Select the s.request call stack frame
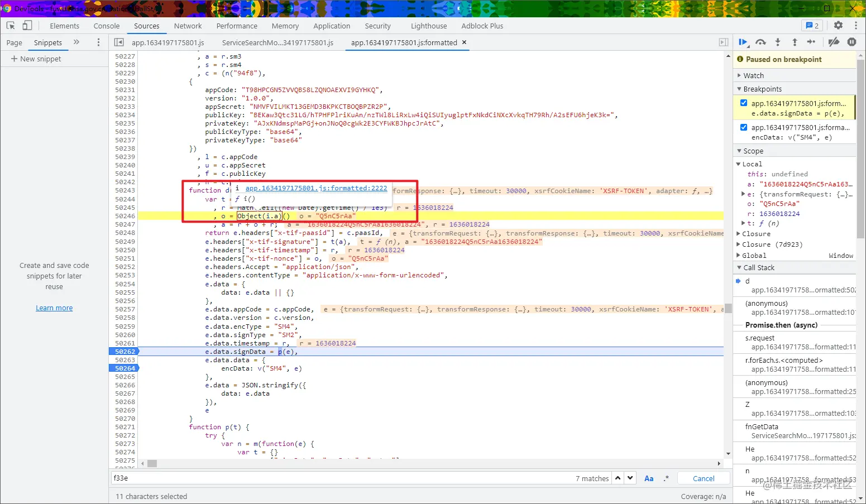 794,343
